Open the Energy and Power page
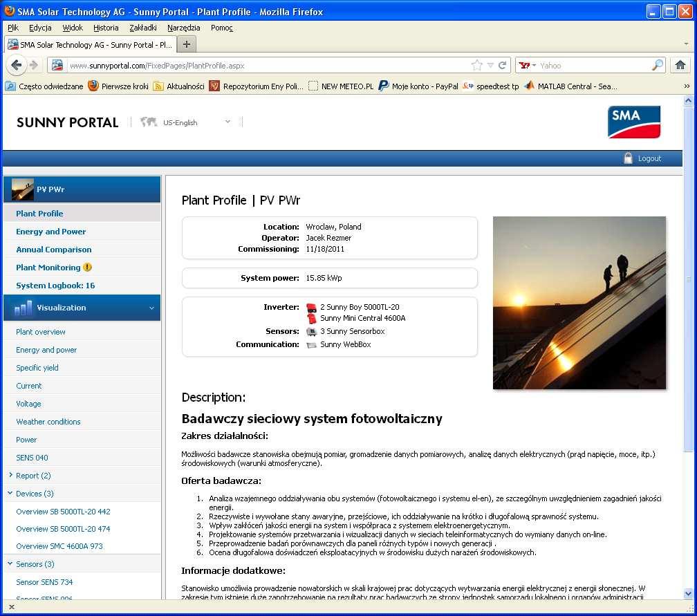This screenshot has height=616, width=697. (51, 232)
